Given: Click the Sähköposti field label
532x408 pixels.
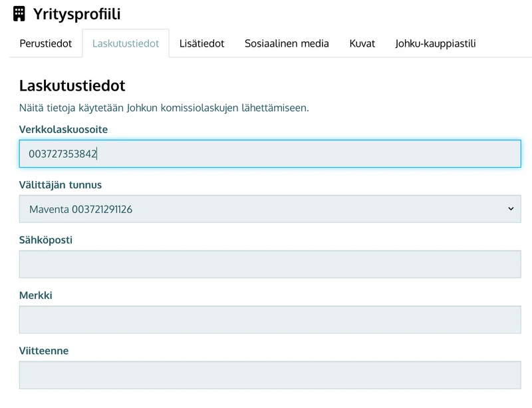Looking at the screenshot, I should tap(46, 240).
